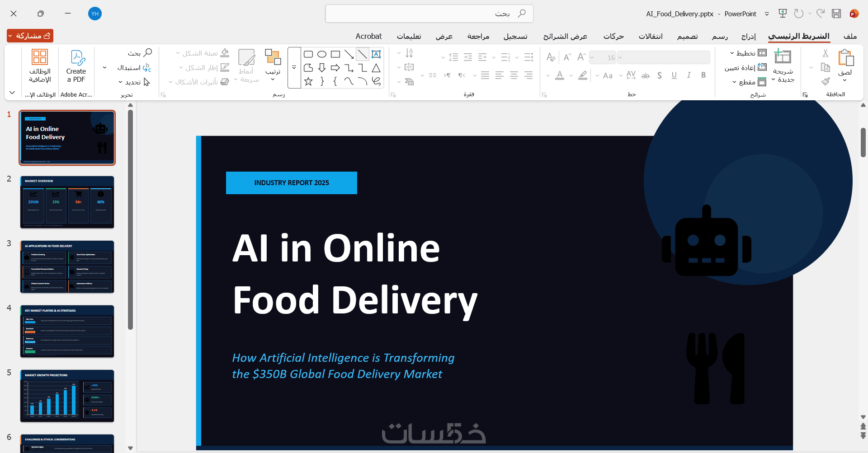
Task: Open the Find (بحث) tool in the editing group
Action: point(139,53)
